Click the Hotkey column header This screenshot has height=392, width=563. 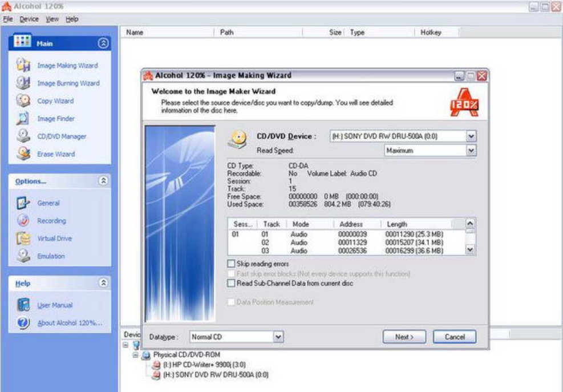[437, 33]
